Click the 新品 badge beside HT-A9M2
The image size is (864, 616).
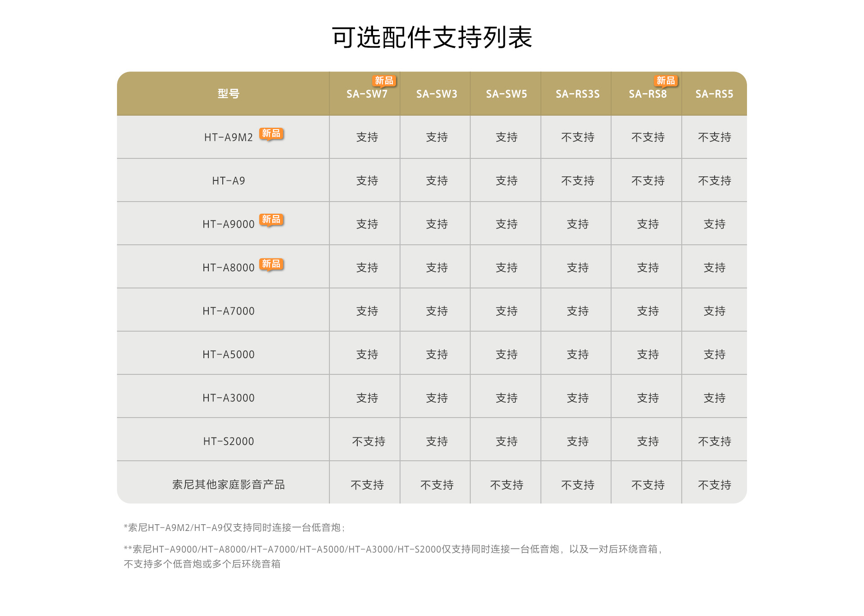(271, 134)
